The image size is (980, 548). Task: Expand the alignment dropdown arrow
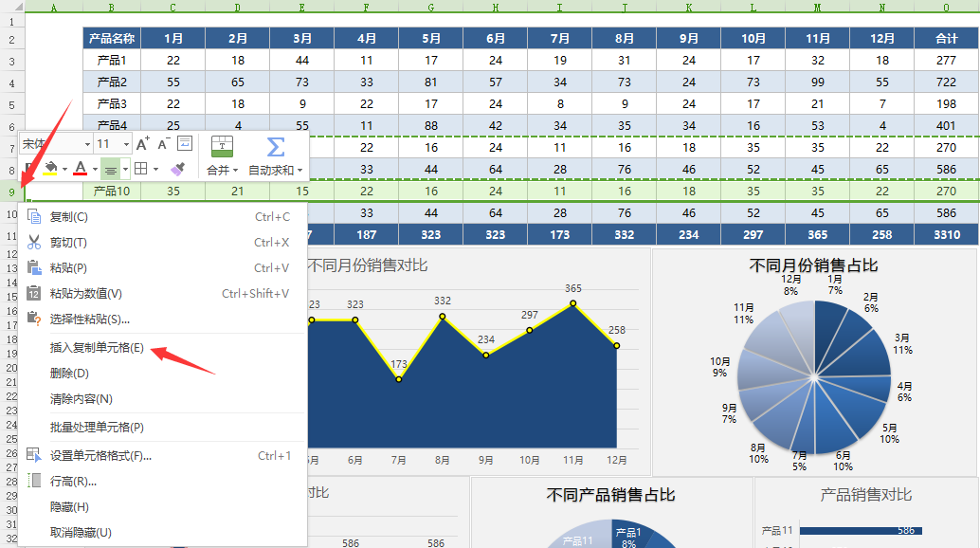coord(125,170)
